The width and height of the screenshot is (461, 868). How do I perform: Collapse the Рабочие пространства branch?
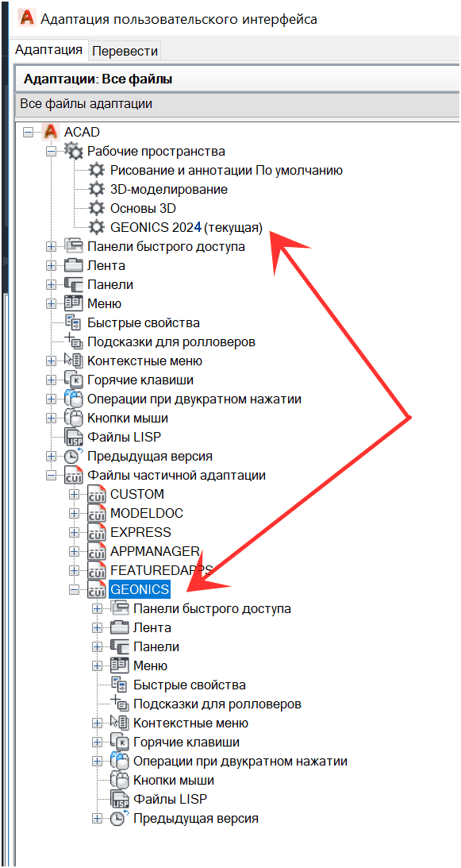51,151
